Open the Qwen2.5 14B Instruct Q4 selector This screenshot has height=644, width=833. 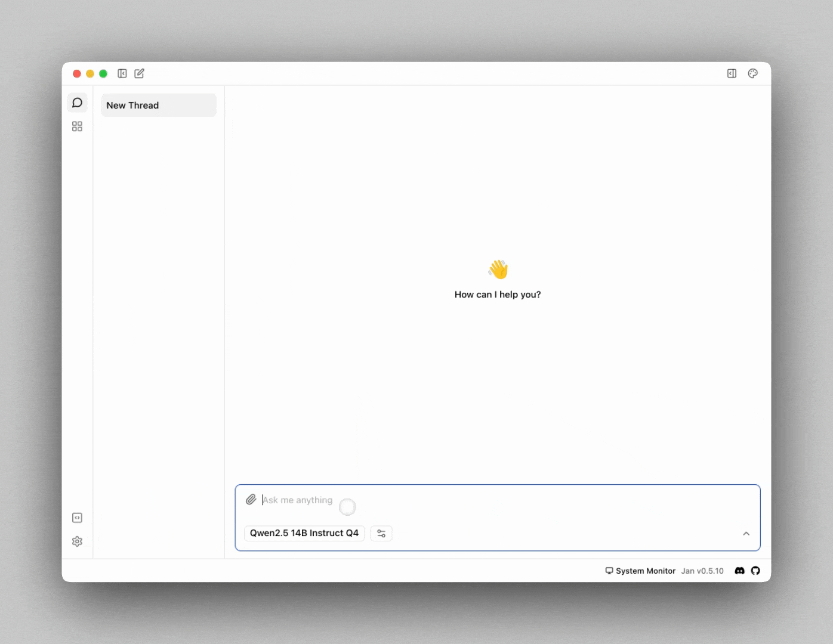(304, 533)
